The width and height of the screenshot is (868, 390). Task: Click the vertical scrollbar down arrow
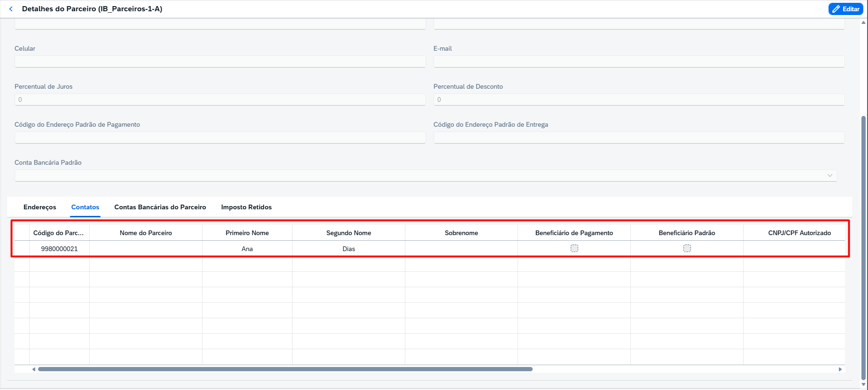863,385
